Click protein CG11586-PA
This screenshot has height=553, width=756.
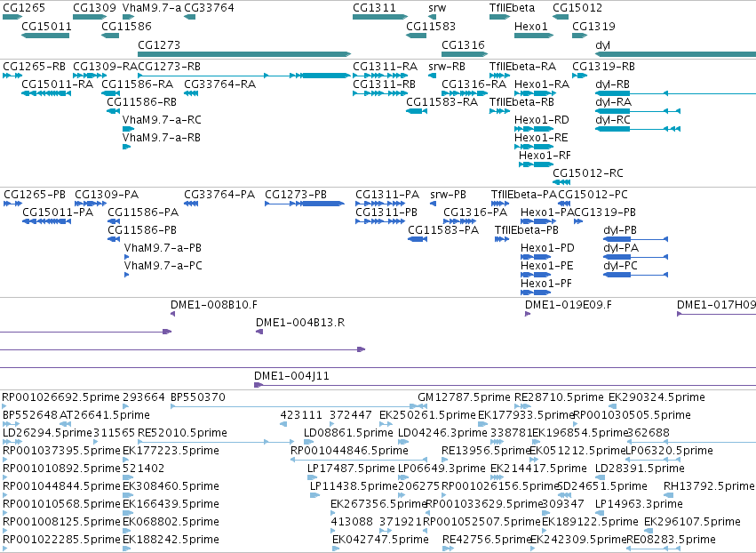[143, 212]
